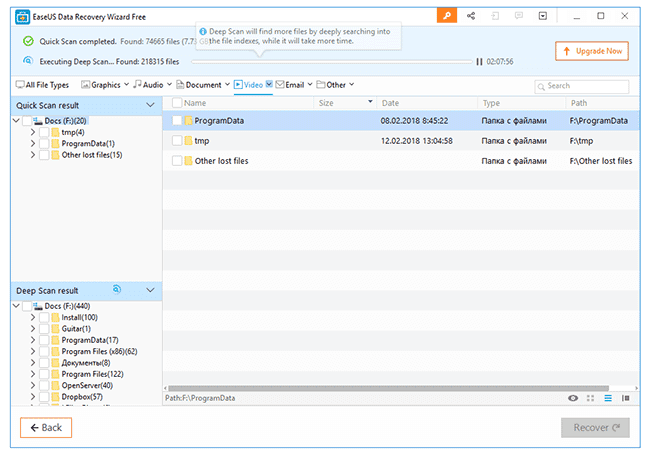This screenshot has width=650, height=463.
Task: Click the Docs (F:) drive icon in Quick Scan
Action: click(38, 121)
